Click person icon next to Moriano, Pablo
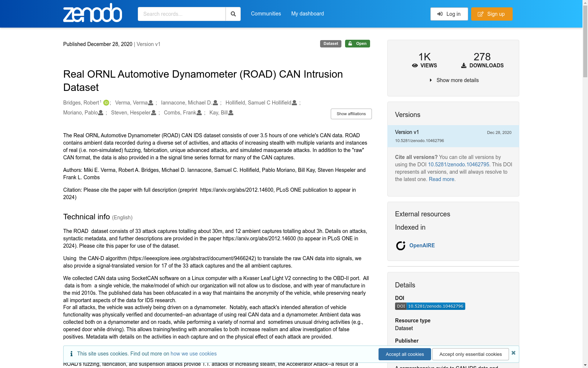The image size is (588, 368). pyautogui.click(x=101, y=113)
